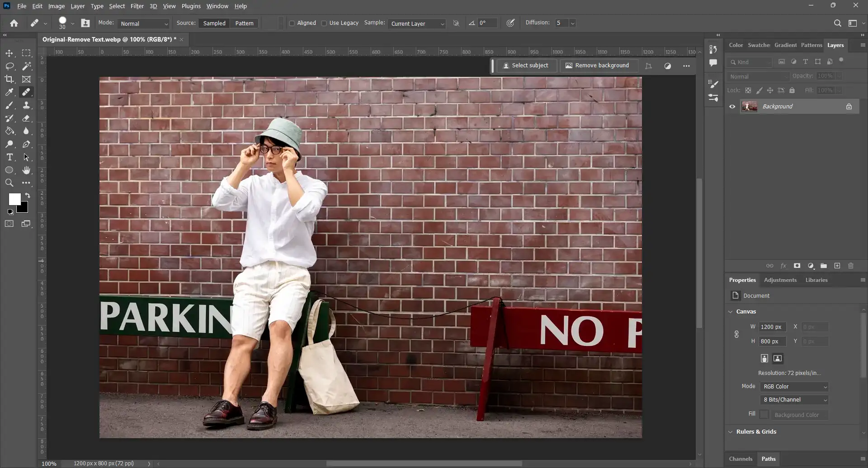Add a layer mask icon
Image resolution: width=868 pixels, height=468 pixels.
[797, 266]
